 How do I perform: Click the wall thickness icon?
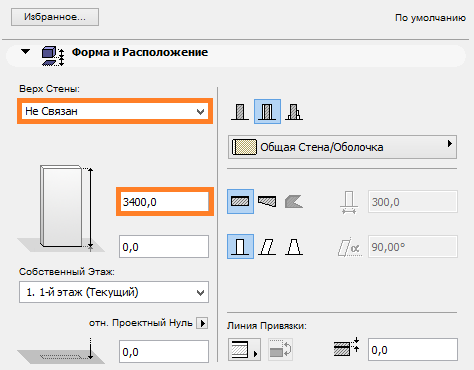tap(349, 202)
